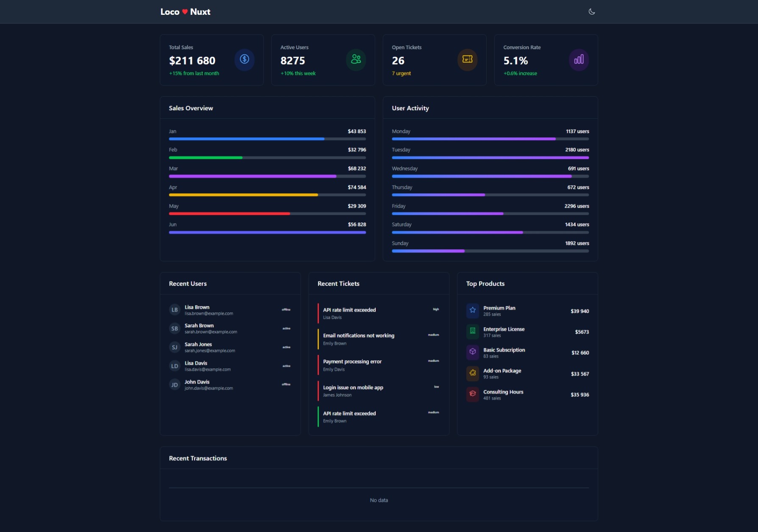This screenshot has height=532, width=758.
Task: Select the Premium Plan star icon
Action: (x=472, y=311)
